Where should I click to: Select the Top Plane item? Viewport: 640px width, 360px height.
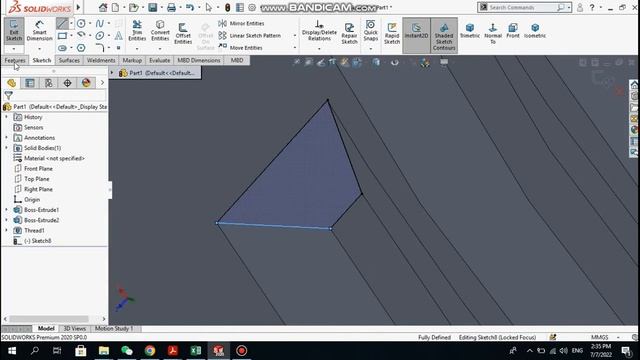[31, 179]
